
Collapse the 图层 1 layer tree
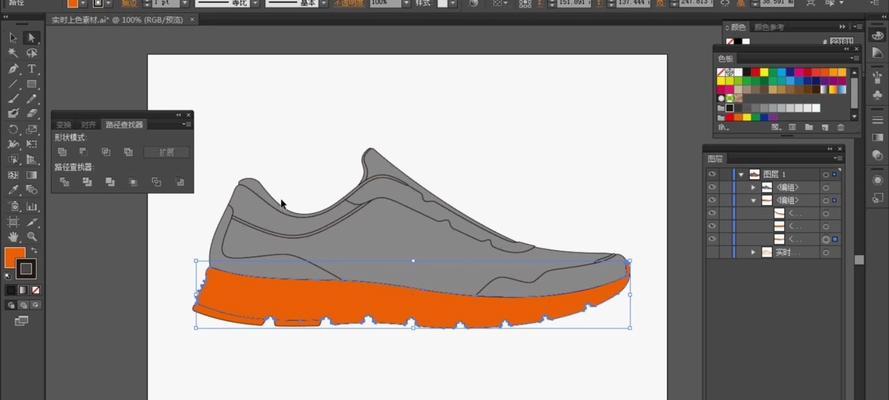(741, 175)
